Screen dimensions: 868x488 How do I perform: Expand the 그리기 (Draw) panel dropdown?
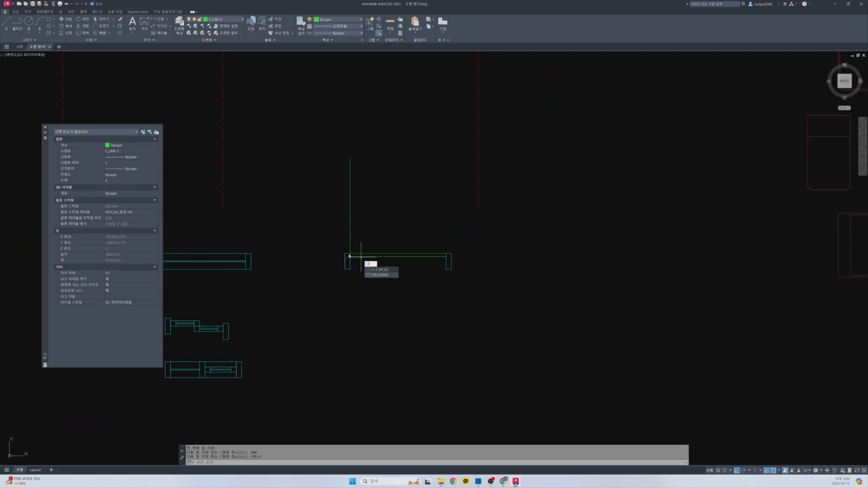29,40
